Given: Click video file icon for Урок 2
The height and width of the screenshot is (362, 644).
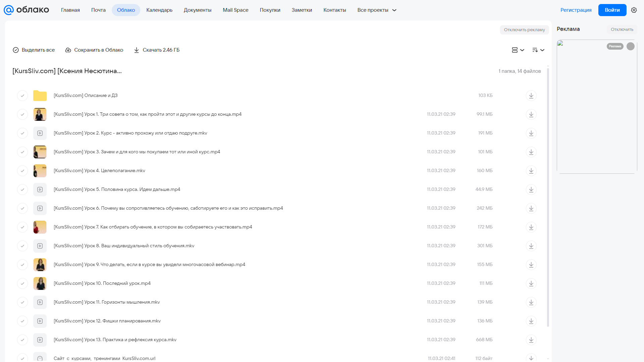Looking at the screenshot, I should point(40,133).
